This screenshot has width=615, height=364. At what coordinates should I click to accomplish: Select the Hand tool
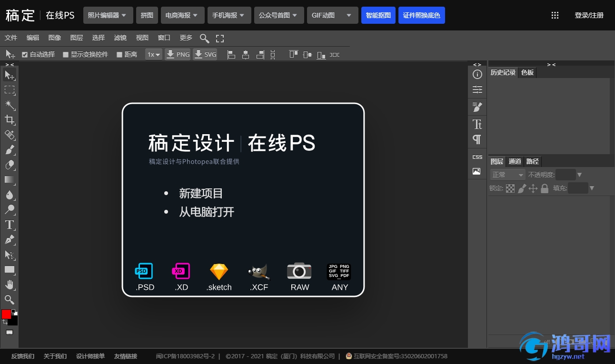coord(10,285)
